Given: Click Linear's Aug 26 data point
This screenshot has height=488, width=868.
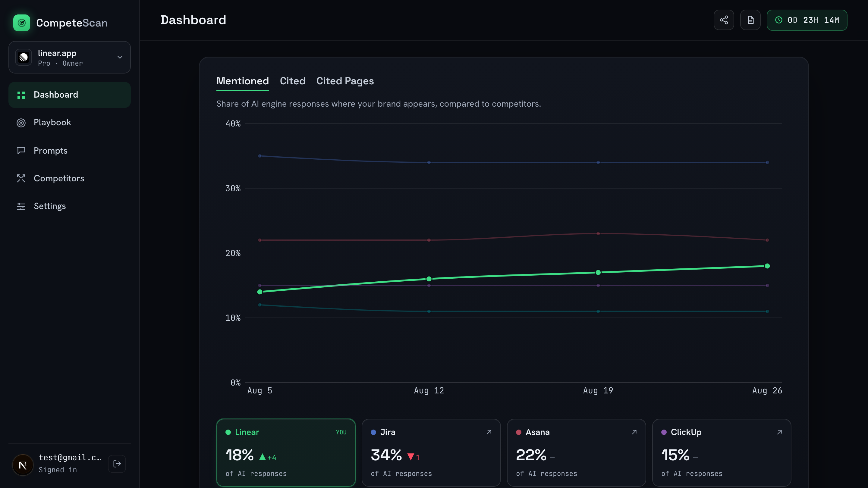Looking at the screenshot, I should [x=767, y=266].
